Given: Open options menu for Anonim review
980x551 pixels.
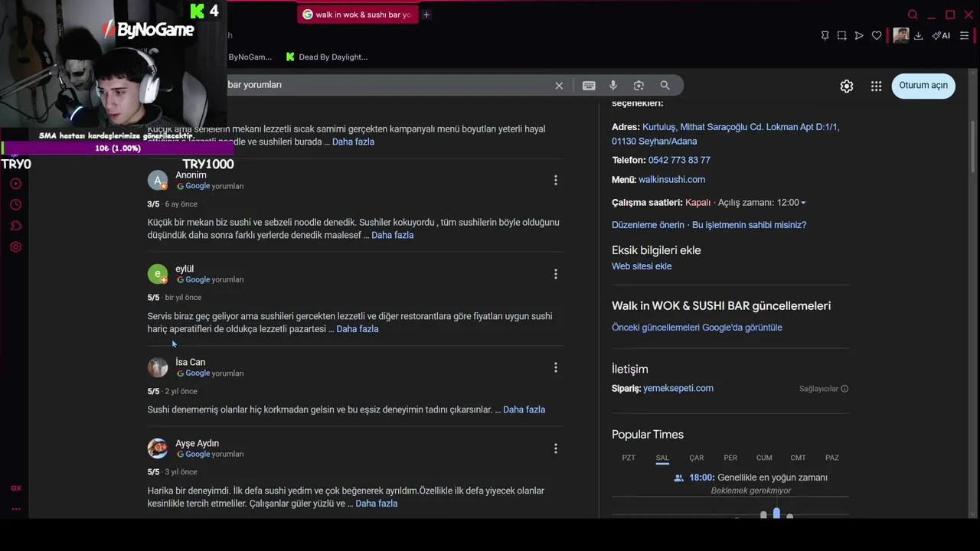Looking at the screenshot, I should click(x=556, y=181).
